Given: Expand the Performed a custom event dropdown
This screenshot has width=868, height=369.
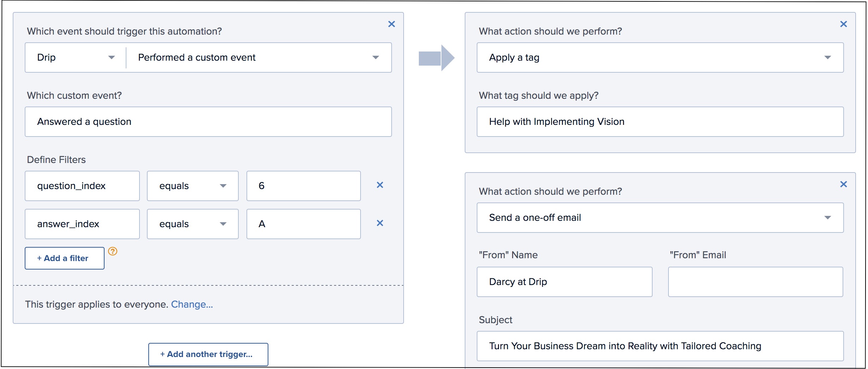Looking at the screenshot, I should tap(259, 58).
